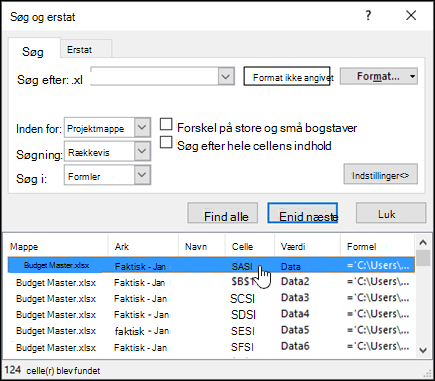Sort results by Celle column header
This screenshot has height=381, width=435.
250,246
